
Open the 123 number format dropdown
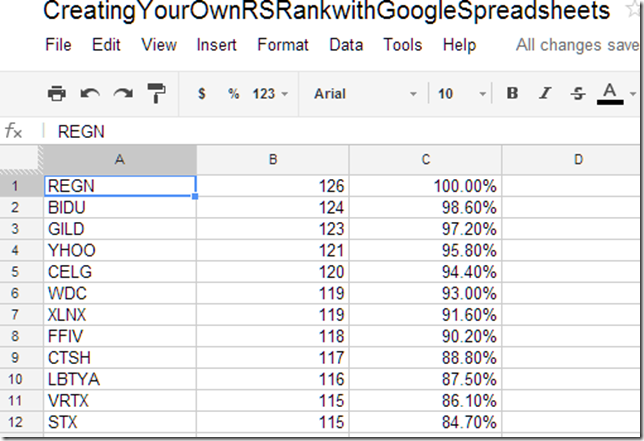[x=270, y=94]
